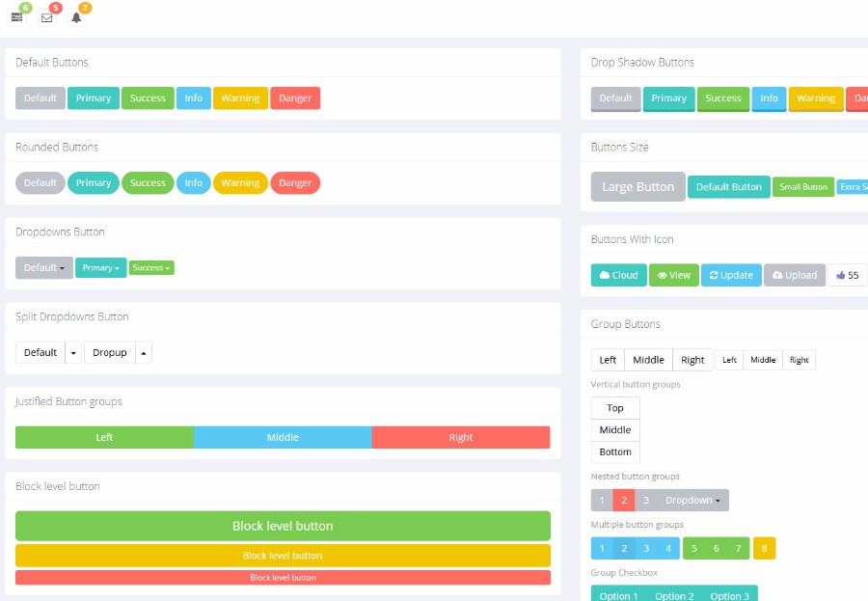
Task: Toggle Option 3 in Group Checkbox
Action: pyautogui.click(x=730, y=593)
